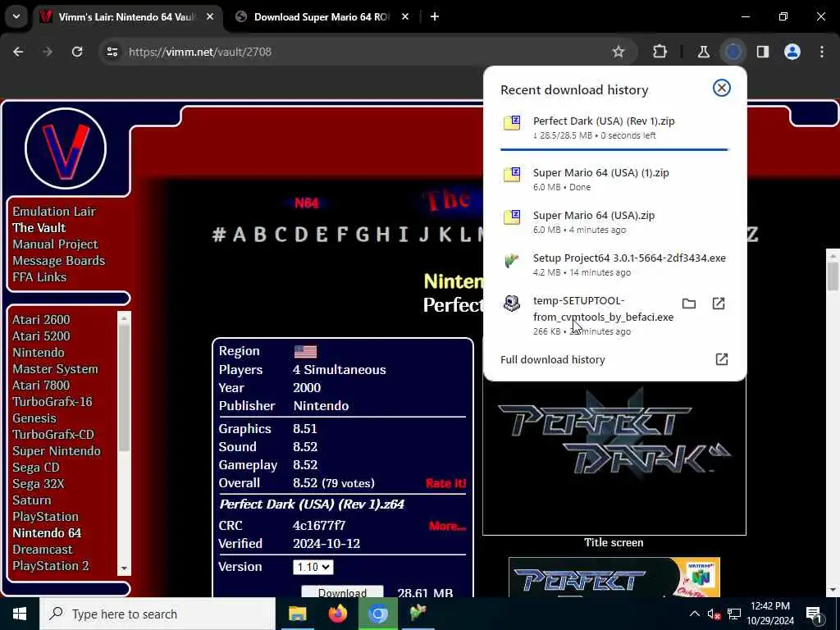This screenshot has height=630, width=840.
Task: Open Firefox from taskbar
Action: [x=338, y=614]
